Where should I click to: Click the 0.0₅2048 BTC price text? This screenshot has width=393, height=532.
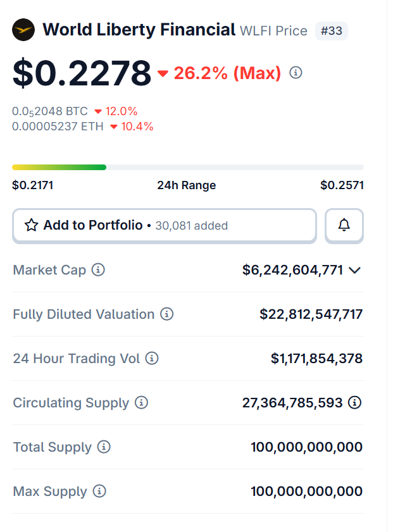coord(50,111)
